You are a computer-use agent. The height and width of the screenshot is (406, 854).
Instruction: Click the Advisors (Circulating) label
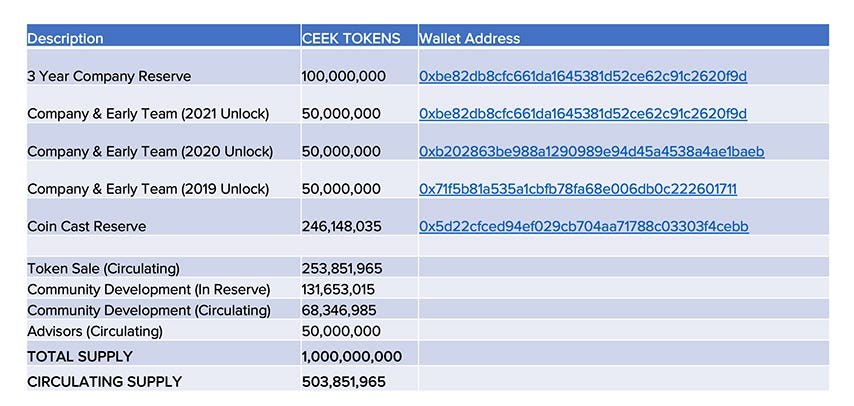tap(95, 331)
